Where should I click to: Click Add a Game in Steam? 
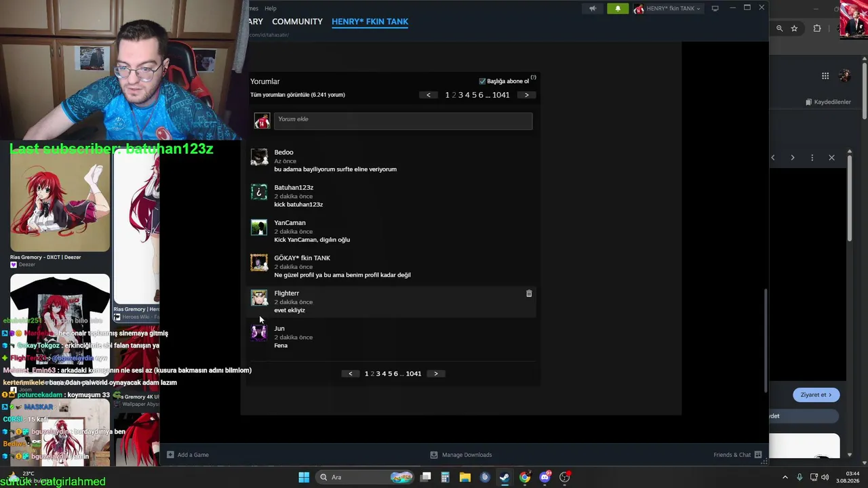[x=188, y=455]
